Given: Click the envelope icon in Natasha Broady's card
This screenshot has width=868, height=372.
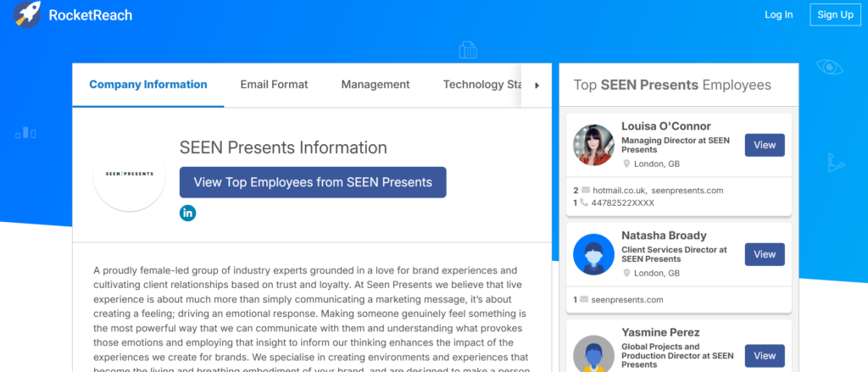Looking at the screenshot, I should click(x=584, y=299).
